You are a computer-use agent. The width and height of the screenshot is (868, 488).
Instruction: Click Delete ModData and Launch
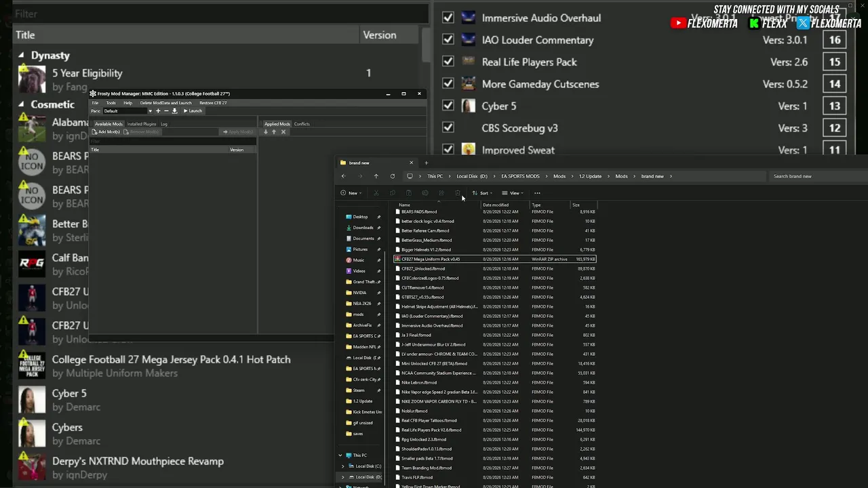pyautogui.click(x=165, y=103)
